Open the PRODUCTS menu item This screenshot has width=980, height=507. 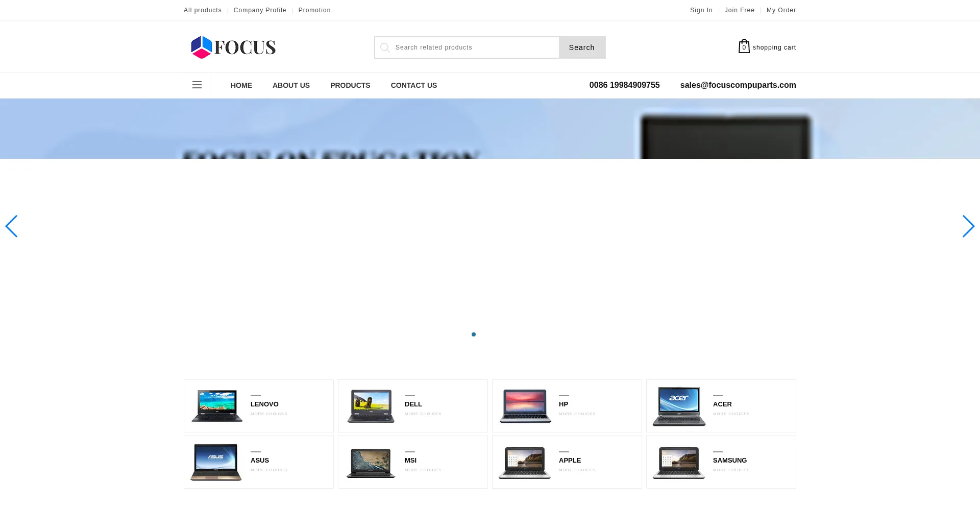350,85
